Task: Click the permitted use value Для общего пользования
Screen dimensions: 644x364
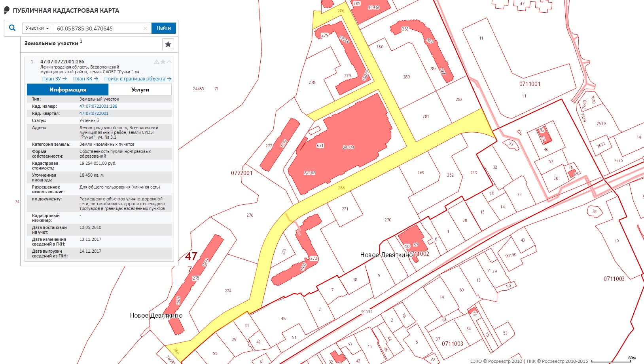Action: click(x=119, y=187)
